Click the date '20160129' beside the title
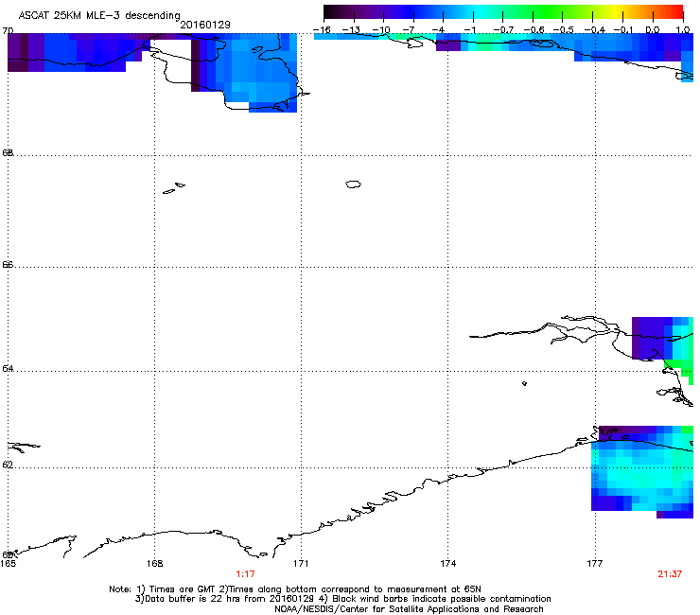The width and height of the screenshot is (700, 615). [205, 25]
